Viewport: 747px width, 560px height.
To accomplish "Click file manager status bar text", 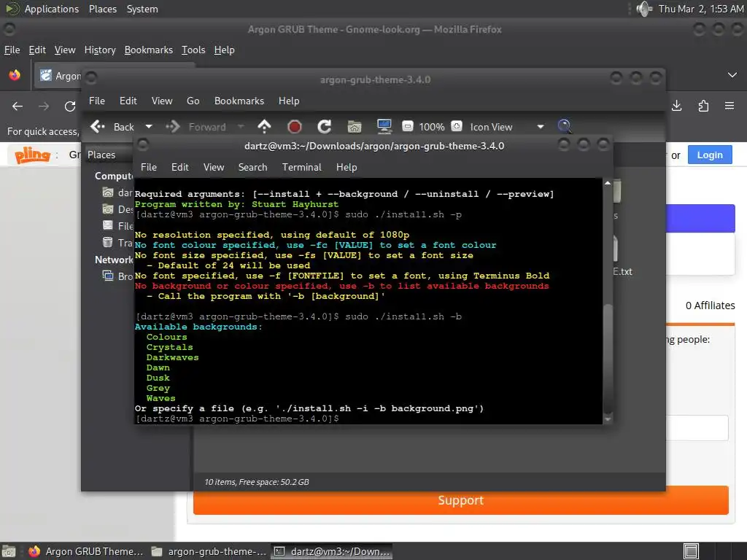I will (x=257, y=482).
